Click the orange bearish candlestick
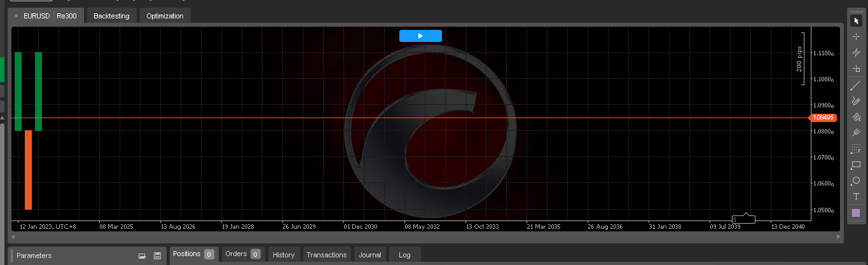Image resolution: width=868 pixels, height=265 pixels. 28,170
